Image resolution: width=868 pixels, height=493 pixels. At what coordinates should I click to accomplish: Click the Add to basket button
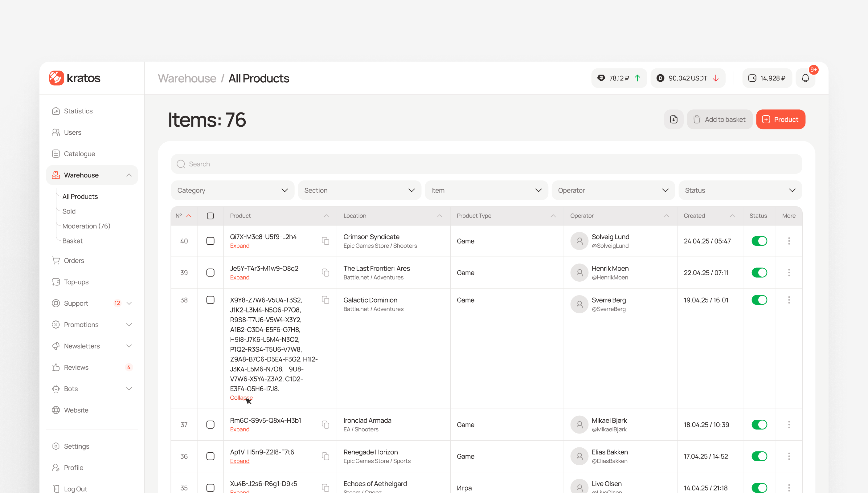point(719,119)
